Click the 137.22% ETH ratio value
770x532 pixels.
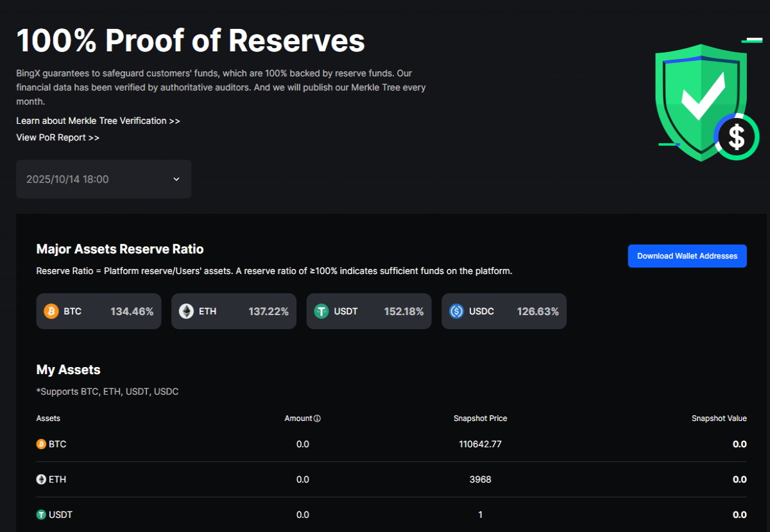(x=269, y=311)
